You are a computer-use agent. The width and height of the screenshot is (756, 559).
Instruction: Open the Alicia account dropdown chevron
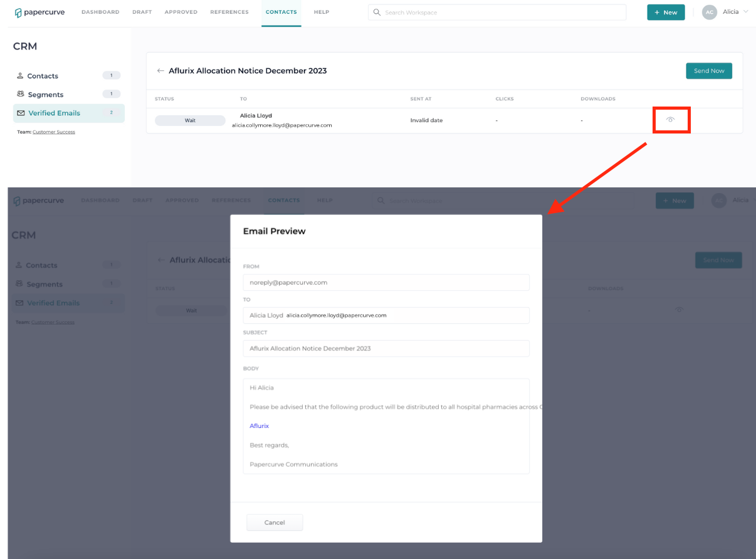745,12
